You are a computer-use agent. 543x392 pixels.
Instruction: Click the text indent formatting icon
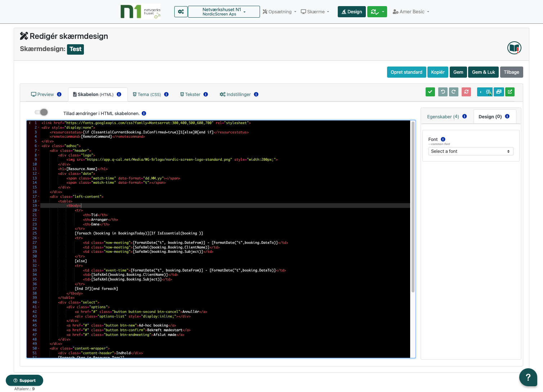489,92
